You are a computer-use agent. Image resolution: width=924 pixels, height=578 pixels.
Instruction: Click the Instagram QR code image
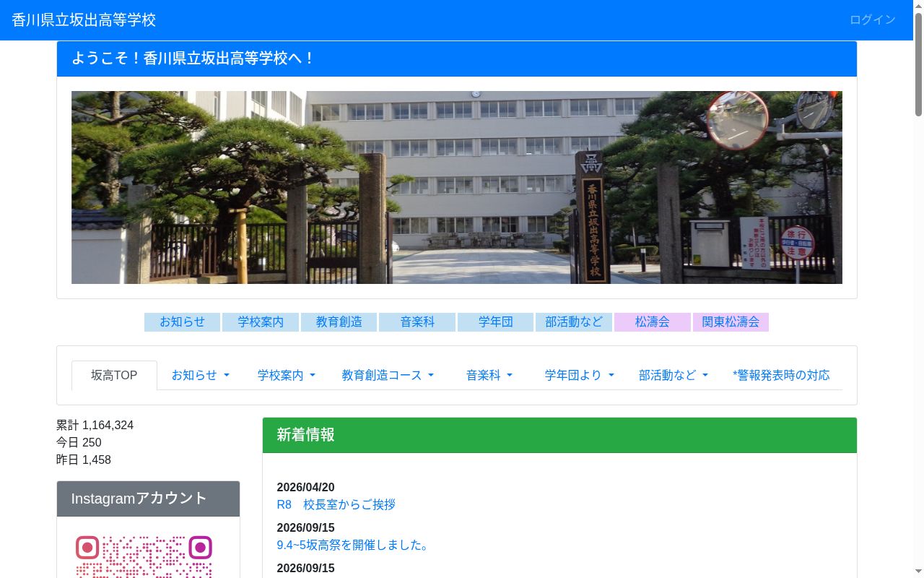click(x=144, y=555)
